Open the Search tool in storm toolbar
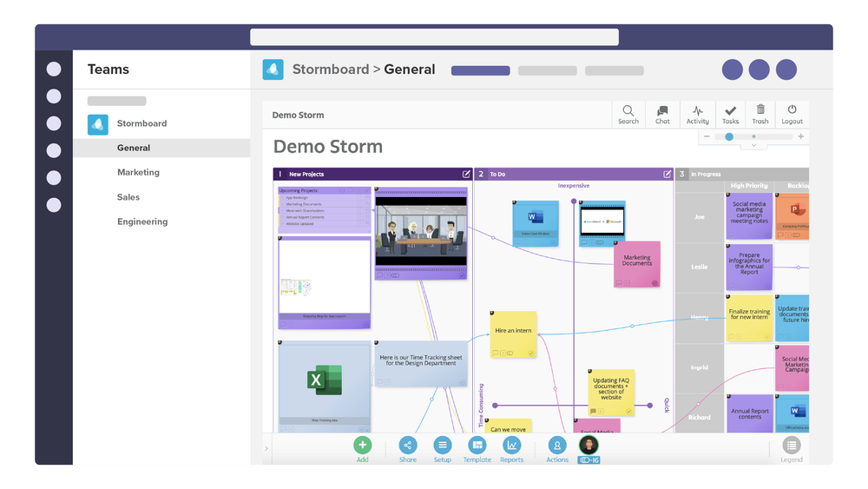The image size is (868, 489). (x=628, y=115)
